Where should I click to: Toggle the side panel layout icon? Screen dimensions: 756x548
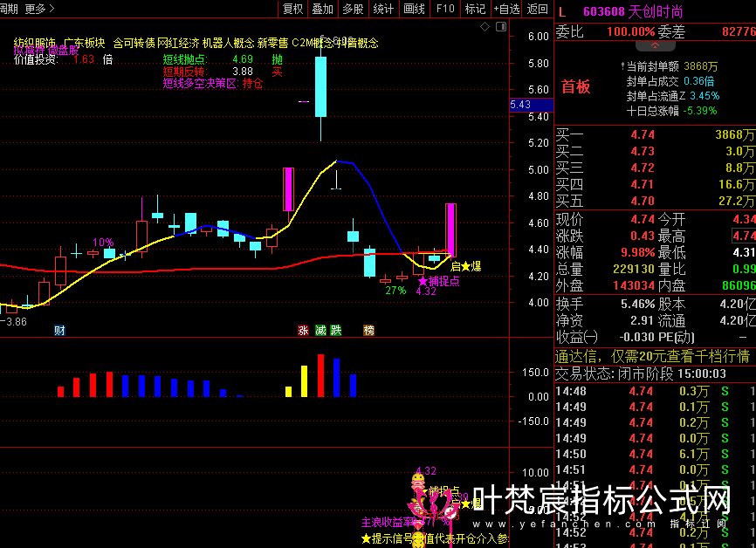click(x=501, y=26)
